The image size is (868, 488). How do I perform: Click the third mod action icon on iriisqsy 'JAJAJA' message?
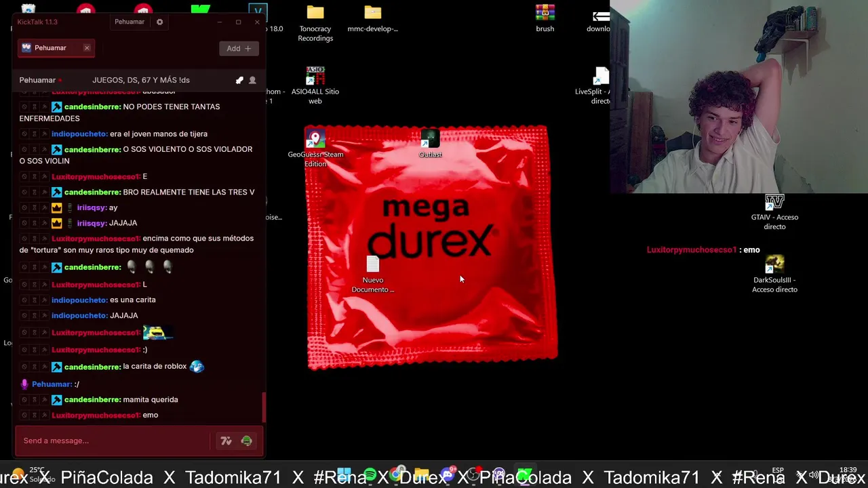45,223
